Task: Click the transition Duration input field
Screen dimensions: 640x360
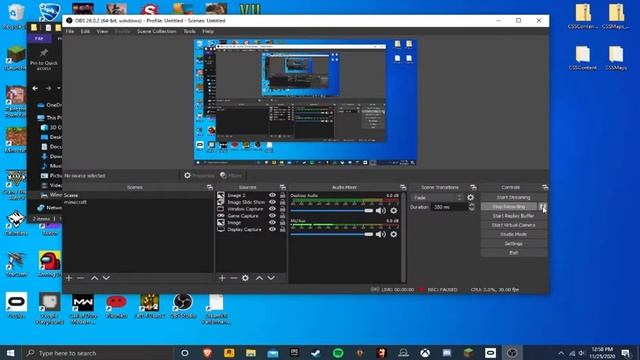Action: click(x=449, y=207)
